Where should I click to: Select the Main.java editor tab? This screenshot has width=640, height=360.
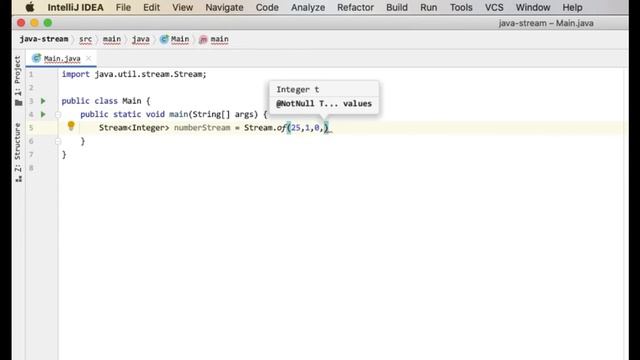coord(62,58)
